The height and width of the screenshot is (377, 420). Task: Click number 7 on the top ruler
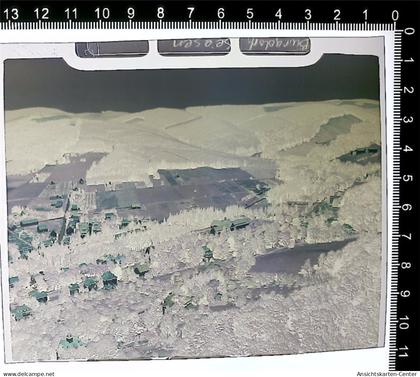click(190, 13)
